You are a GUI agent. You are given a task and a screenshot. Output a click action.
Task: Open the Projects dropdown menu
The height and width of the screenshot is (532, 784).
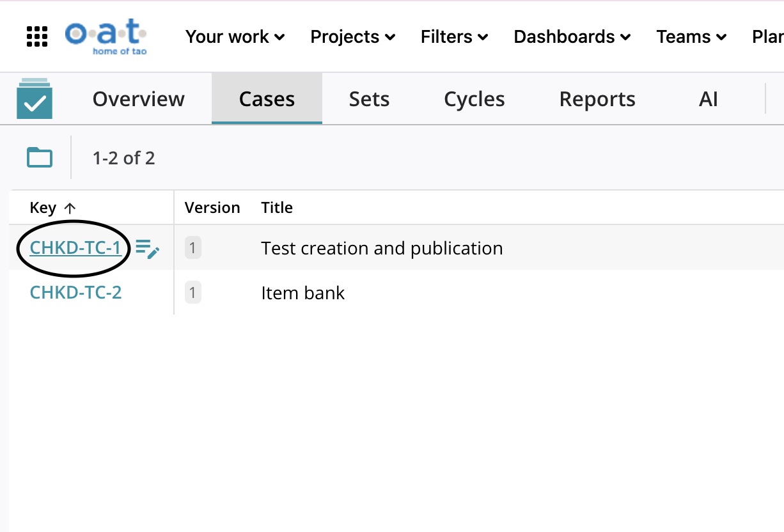tap(352, 37)
